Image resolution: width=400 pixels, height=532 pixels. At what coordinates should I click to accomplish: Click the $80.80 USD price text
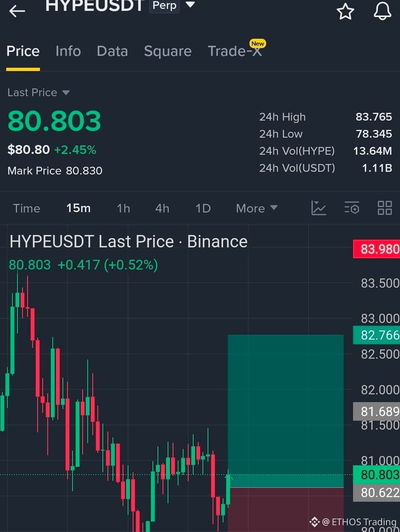[29, 150]
